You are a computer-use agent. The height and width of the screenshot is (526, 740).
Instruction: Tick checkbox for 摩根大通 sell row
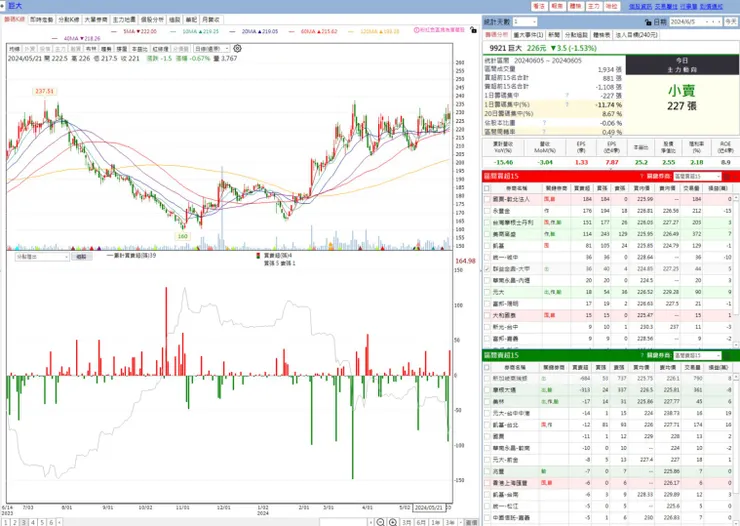pos(487,390)
